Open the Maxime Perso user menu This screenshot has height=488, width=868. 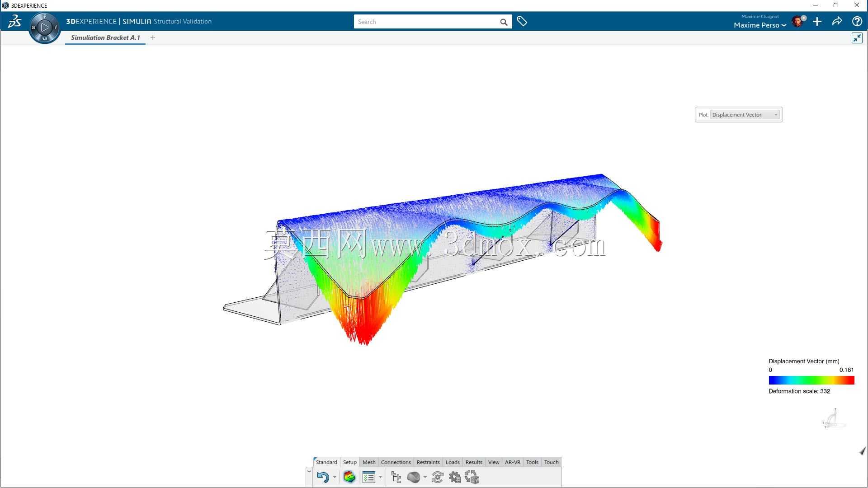tap(759, 25)
